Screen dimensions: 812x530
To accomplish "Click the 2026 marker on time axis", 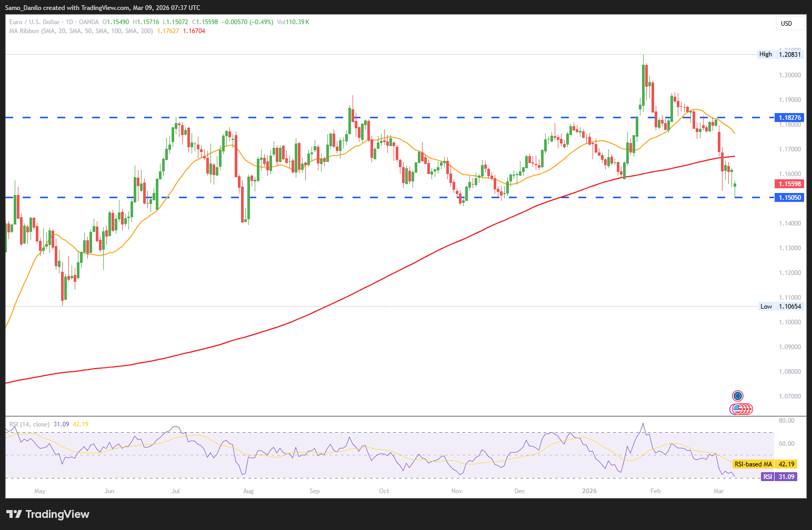I will (x=589, y=491).
